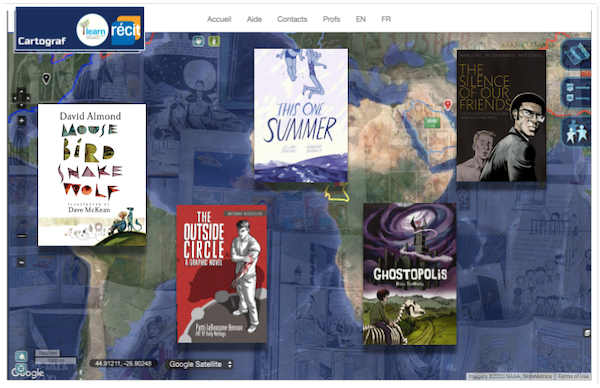Click the LEARN circular logo
600x388 pixels.
point(92,30)
